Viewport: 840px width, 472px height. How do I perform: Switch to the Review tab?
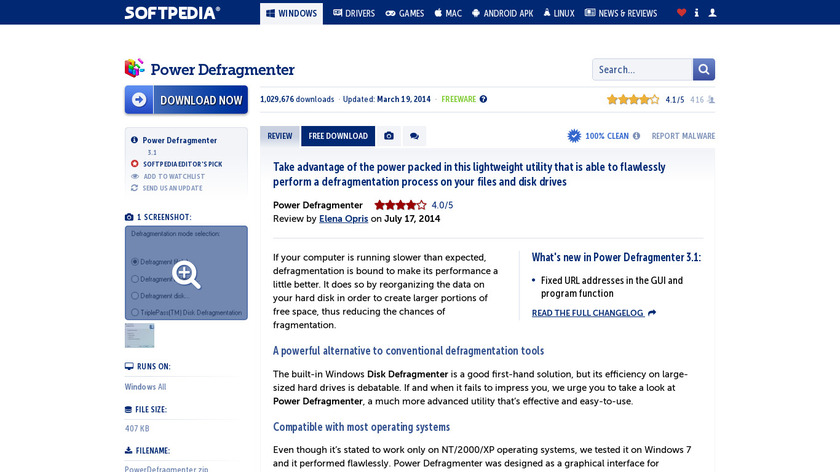tap(280, 136)
